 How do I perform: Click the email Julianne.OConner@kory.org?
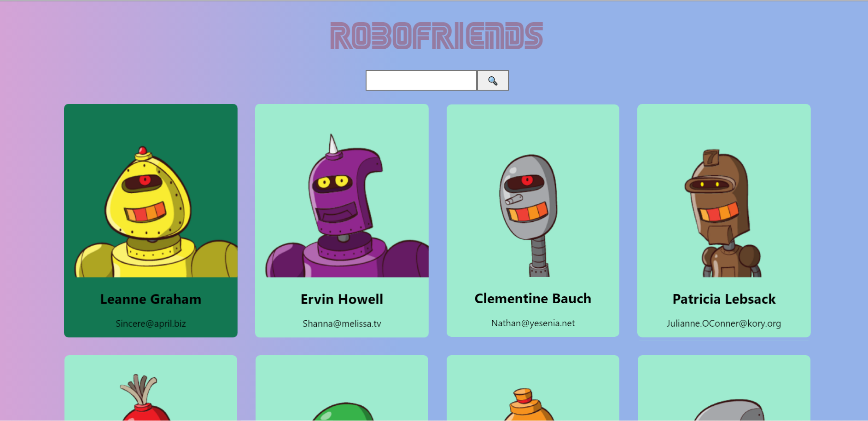click(724, 323)
